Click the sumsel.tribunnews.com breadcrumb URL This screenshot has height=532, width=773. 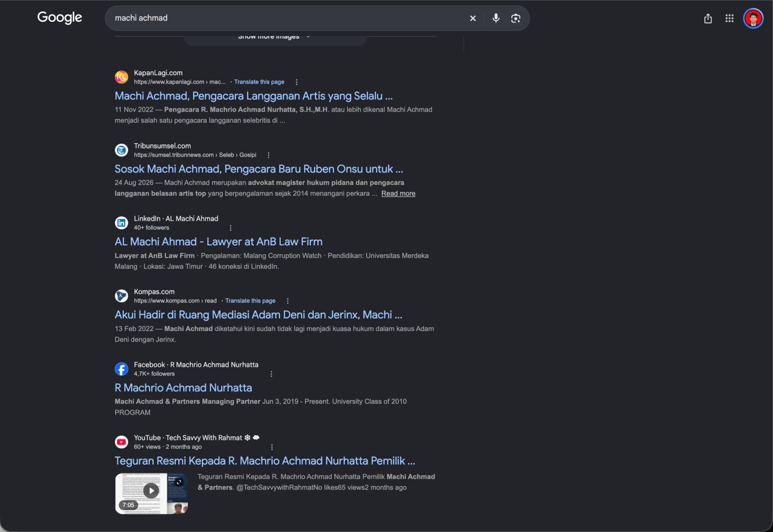[x=195, y=155]
